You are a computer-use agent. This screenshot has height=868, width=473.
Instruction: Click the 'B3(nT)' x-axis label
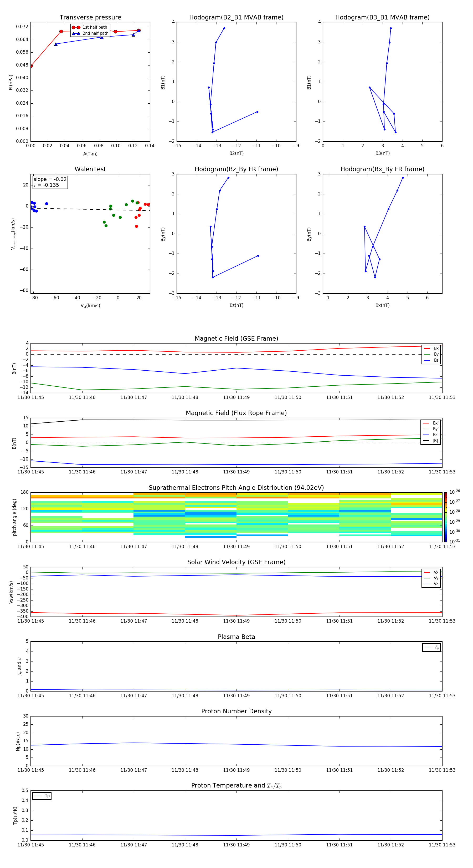pos(382,153)
